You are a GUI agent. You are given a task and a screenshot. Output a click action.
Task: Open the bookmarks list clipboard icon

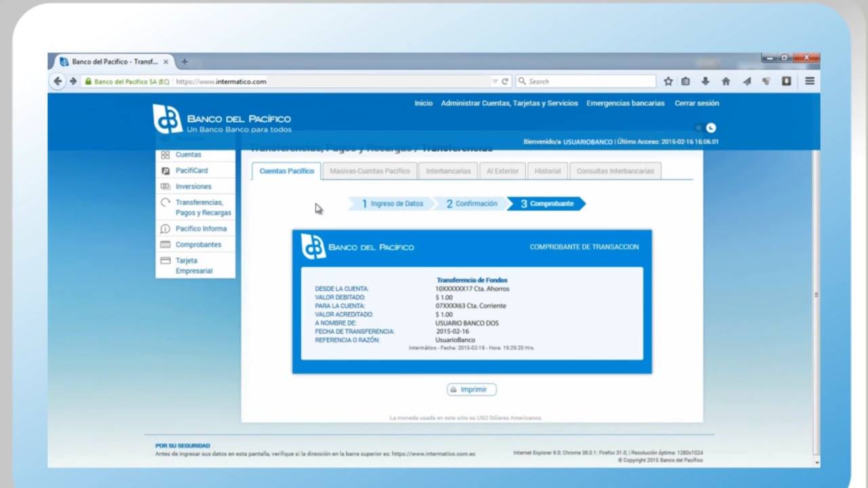point(686,81)
